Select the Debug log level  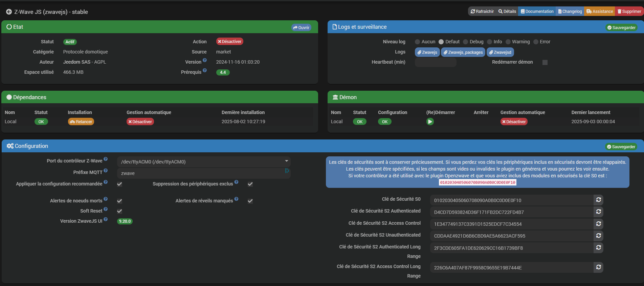click(465, 42)
